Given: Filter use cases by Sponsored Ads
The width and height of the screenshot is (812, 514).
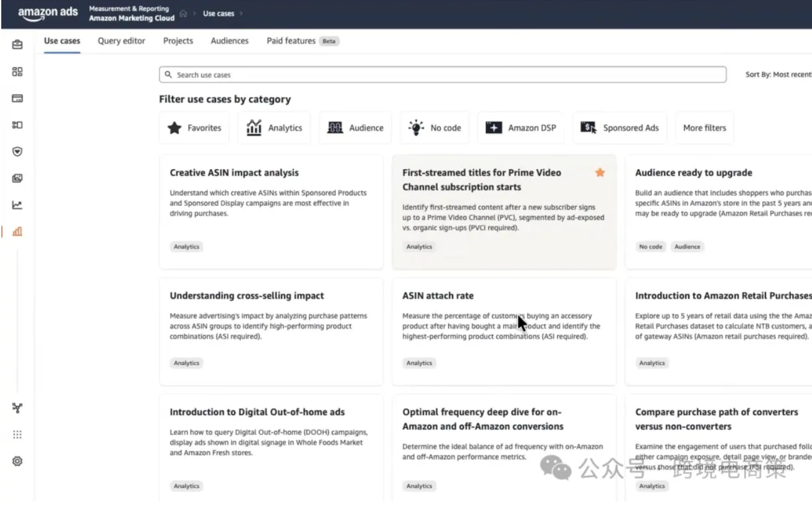Looking at the screenshot, I should click(x=620, y=128).
